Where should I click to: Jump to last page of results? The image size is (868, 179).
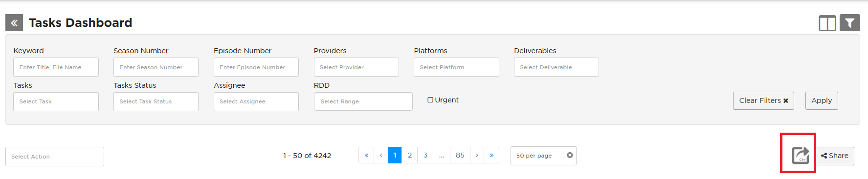tap(491, 155)
